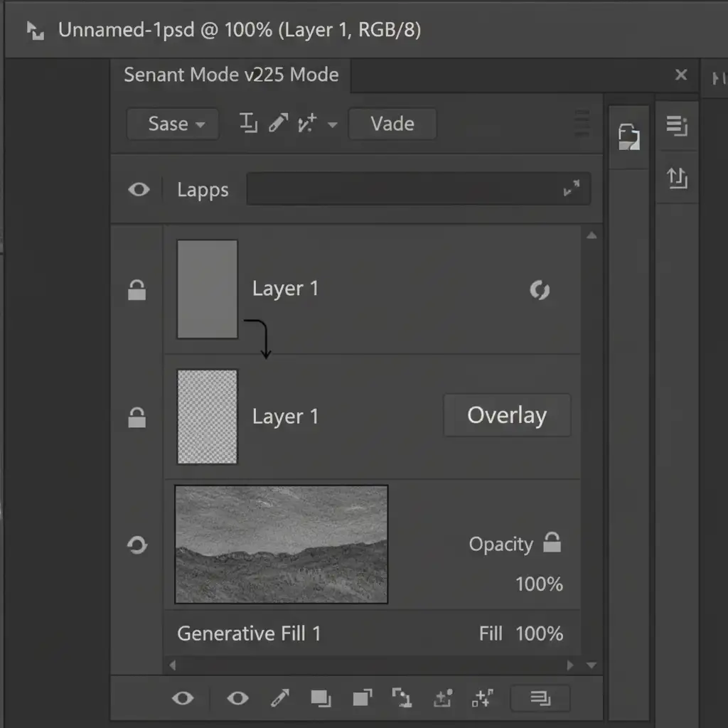728x728 pixels.
Task: Select the Generative Fill 1 landscape thumbnail
Action: (282, 544)
